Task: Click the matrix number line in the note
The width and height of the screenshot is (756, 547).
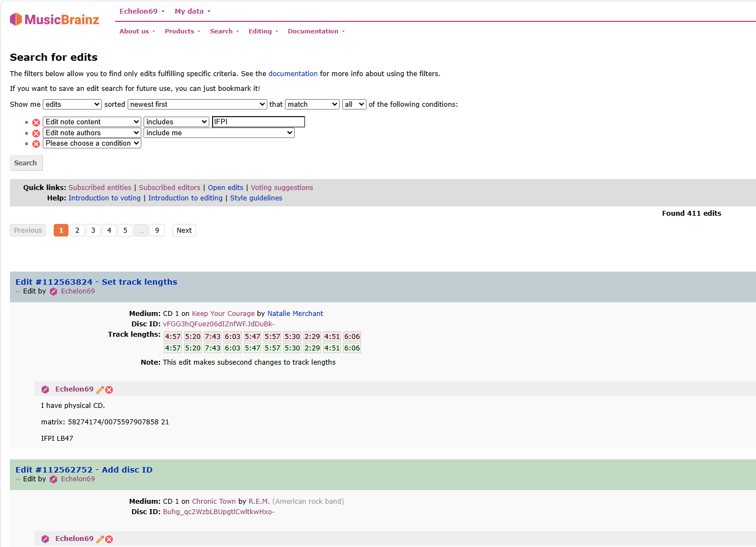Action: 105,422
